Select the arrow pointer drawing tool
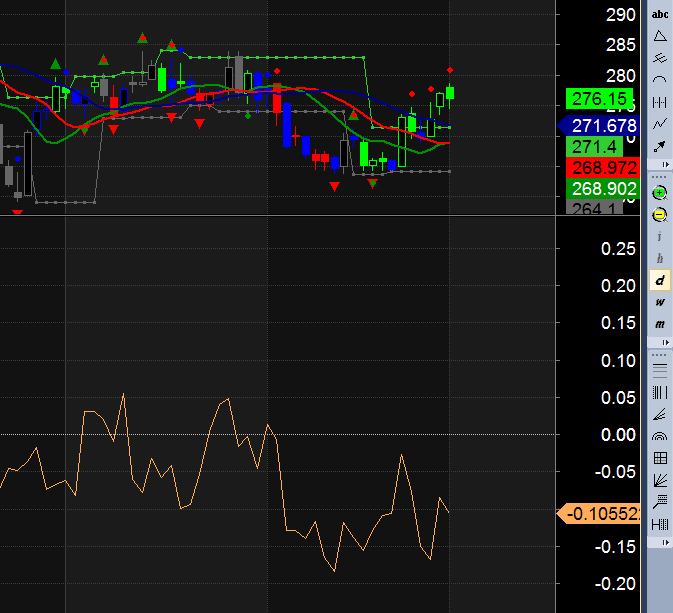Viewport: 673px width, 613px height. (660, 146)
